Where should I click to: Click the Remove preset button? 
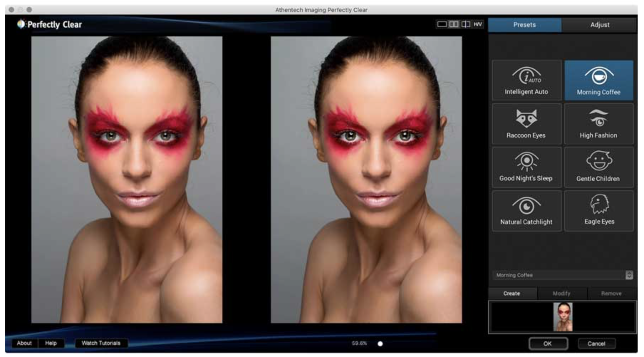point(612,294)
